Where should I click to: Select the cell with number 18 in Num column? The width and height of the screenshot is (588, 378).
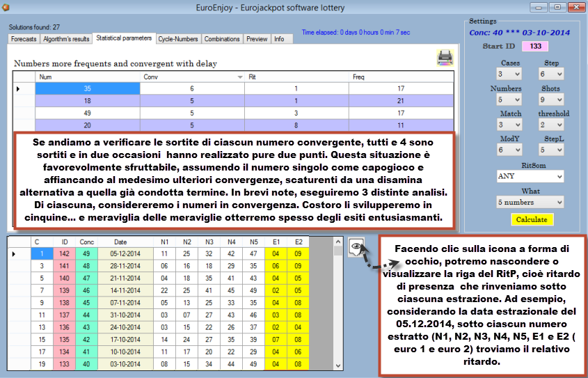[x=88, y=100]
